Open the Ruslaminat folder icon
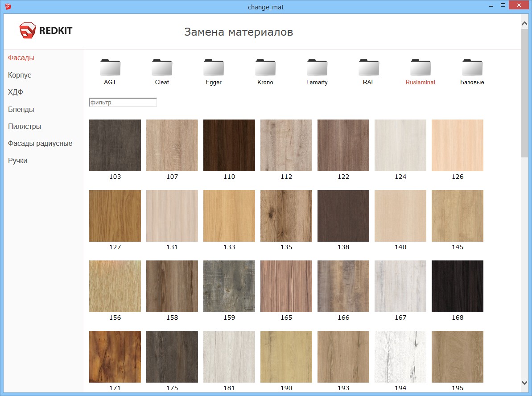 [x=421, y=67]
